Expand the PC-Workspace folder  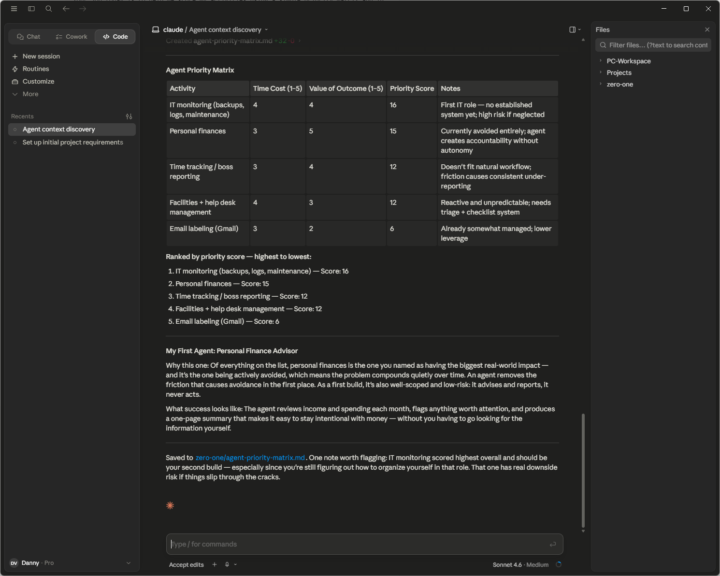[x=628, y=61]
